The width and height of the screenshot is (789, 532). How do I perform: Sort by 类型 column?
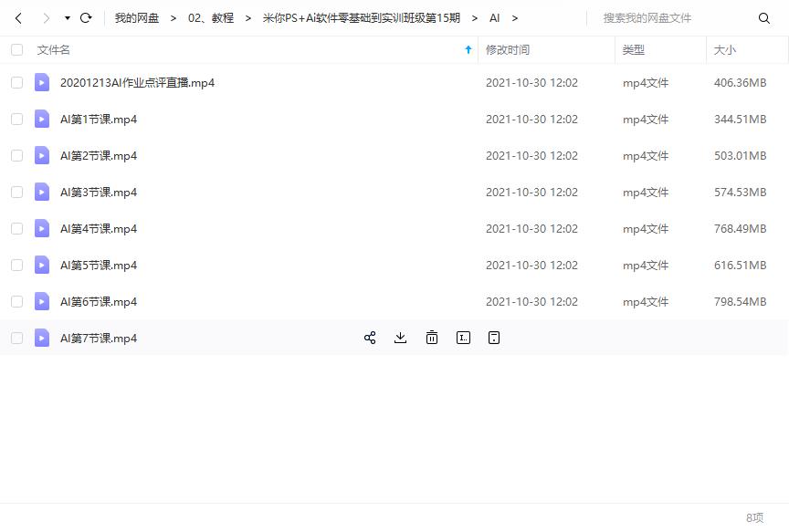coord(634,50)
